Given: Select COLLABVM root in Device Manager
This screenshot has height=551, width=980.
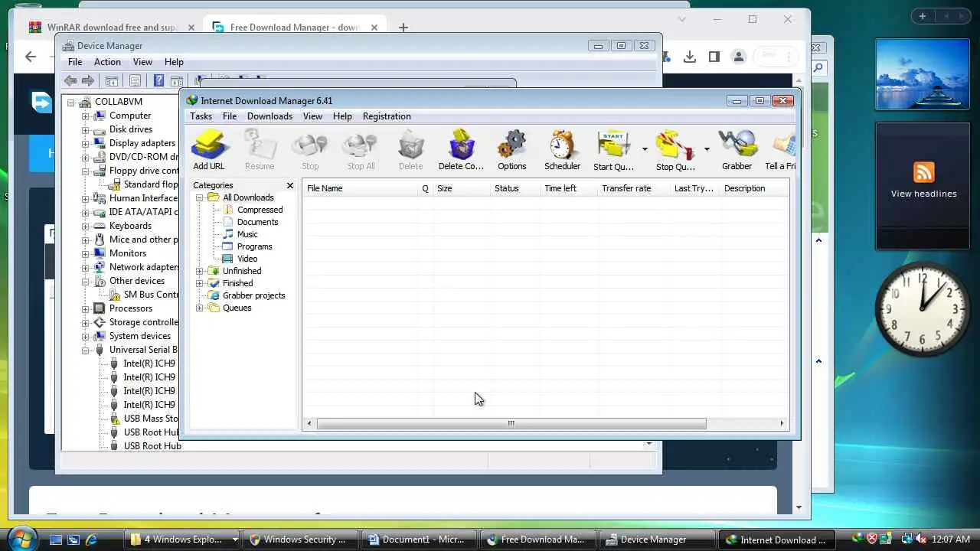Looking at the screenshot, I should (x=119, y=102).
